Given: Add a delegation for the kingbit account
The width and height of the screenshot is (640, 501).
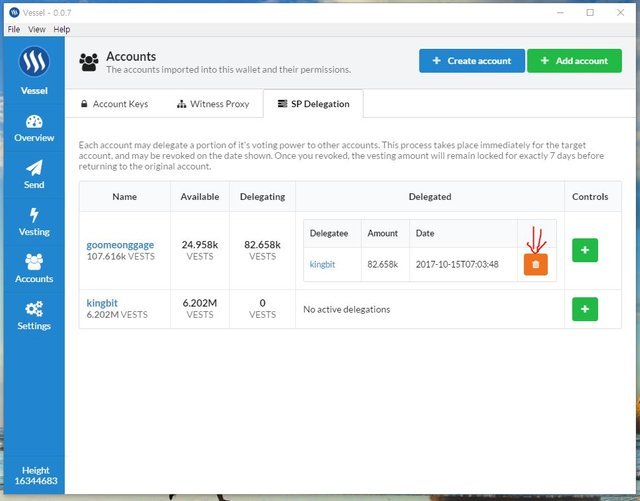Looking at the screenshot, I should point(584,309).
